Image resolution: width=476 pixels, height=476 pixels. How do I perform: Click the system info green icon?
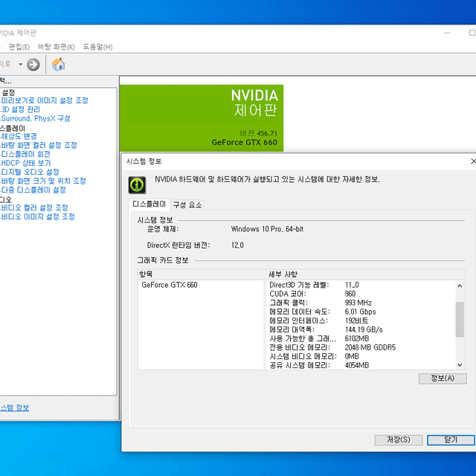[x=137, y=185]
